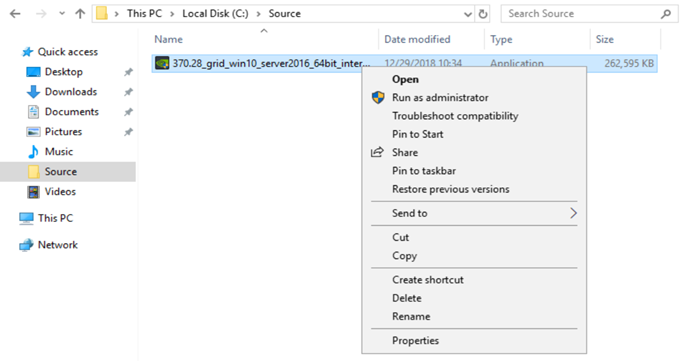
Task: Refresh the Source folder view
Action: coord(483,14)
